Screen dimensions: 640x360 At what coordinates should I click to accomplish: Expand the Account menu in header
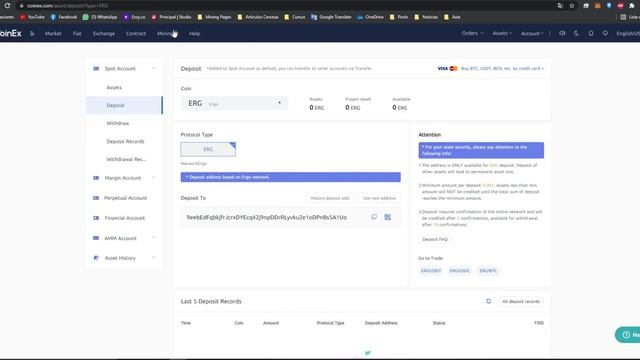click(x=532, y=33)
